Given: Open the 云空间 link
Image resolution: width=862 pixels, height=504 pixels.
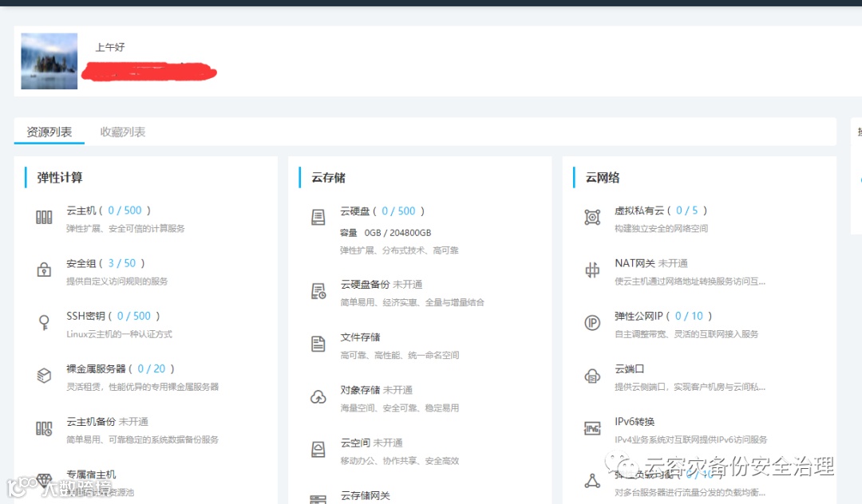Looking at the screenshot, I should (x=355, y=442).
